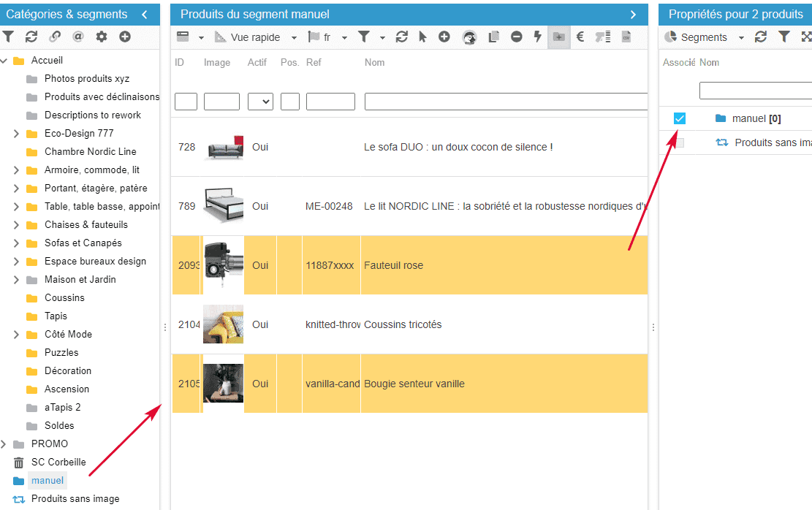Click the CSV export icon

pos(626,37)
